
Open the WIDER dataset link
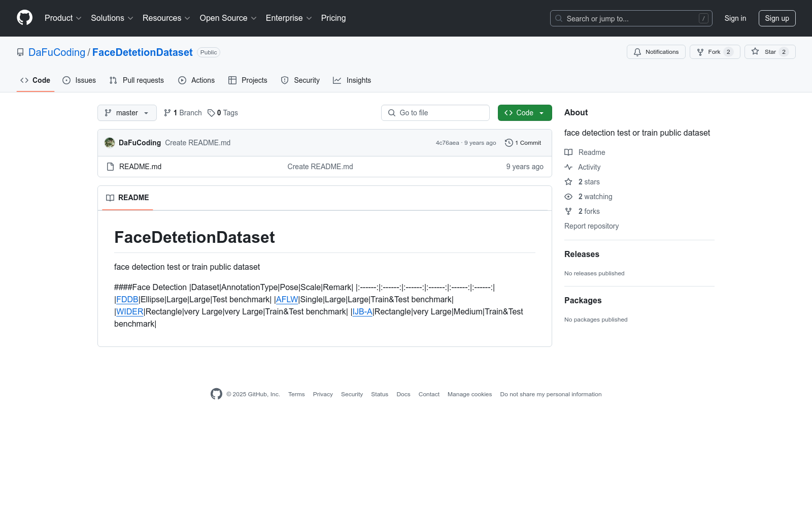[130, 312]
